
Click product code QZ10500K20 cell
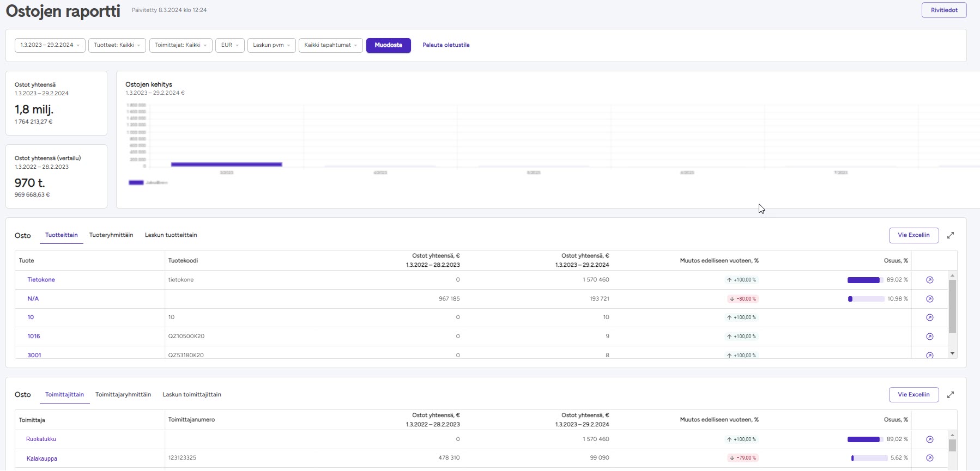click(186, 337)
